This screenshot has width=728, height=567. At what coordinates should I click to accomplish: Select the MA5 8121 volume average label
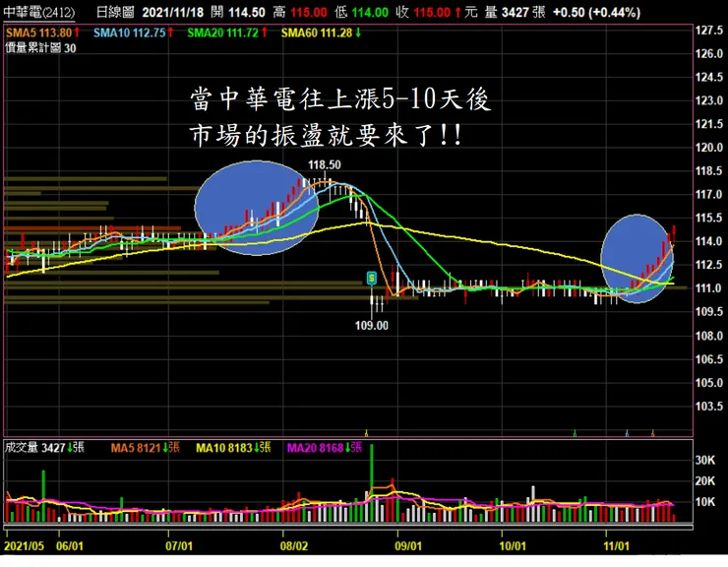click(x=145, y=448)
